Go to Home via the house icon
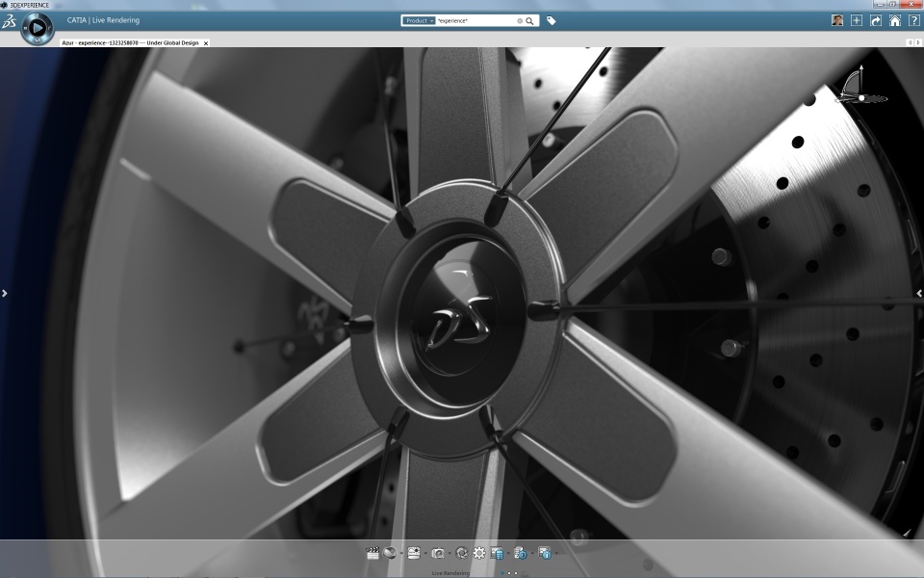Screen dimensions: 924x578 click(x=894, y=20)
